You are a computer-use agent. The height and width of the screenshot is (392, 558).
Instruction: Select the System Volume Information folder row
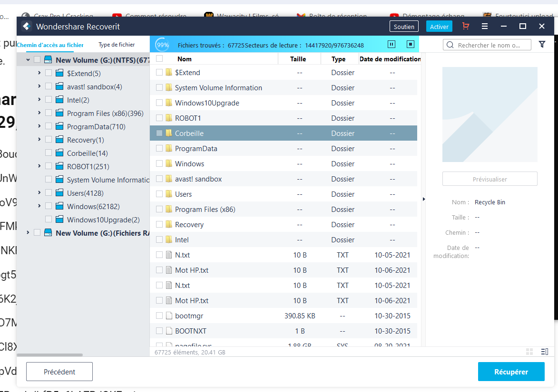pos(283,87)
